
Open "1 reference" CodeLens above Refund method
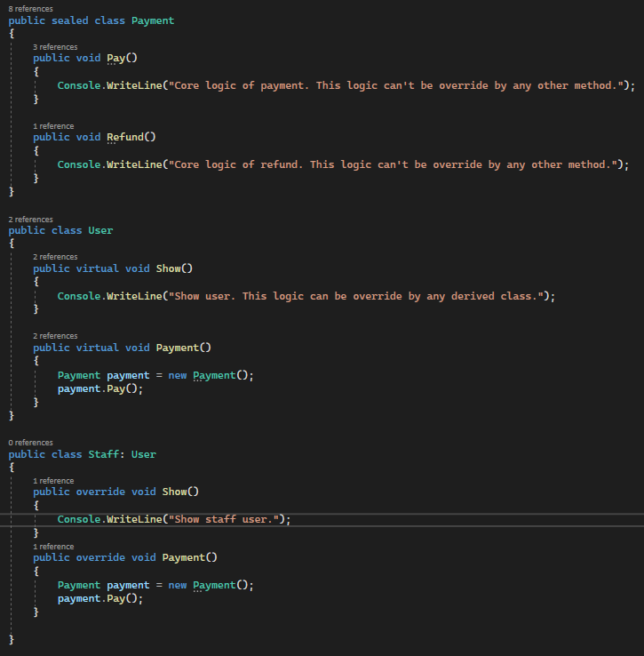(53, 126)
